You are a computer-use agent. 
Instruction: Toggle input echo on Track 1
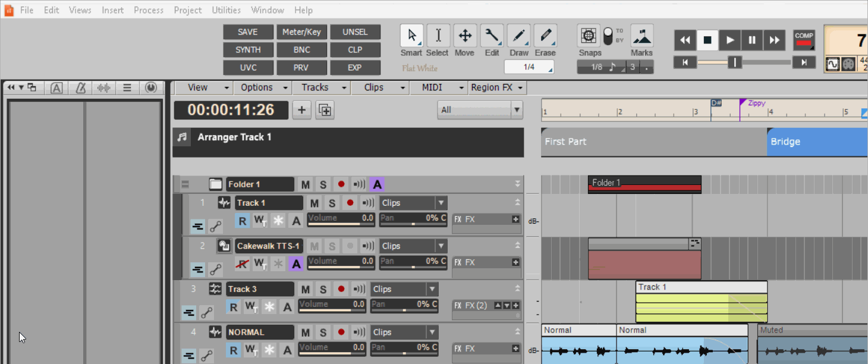click(x=368, y=203)
